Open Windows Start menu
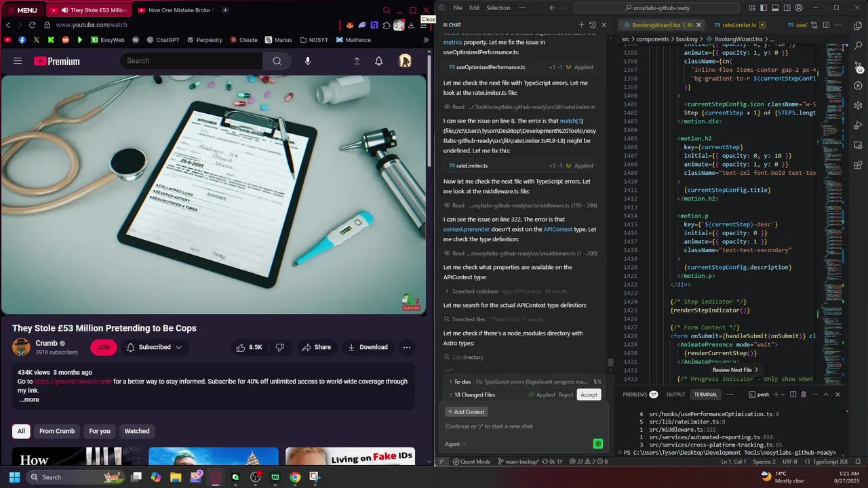Screen dimensions: 868x488 click(x=14, y=477)
